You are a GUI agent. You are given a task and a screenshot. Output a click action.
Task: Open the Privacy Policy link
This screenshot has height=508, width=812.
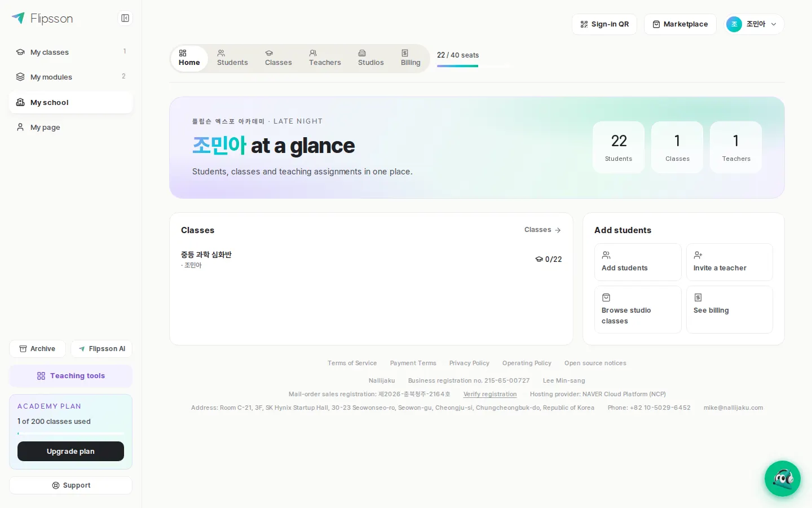(x=469, y=363)
